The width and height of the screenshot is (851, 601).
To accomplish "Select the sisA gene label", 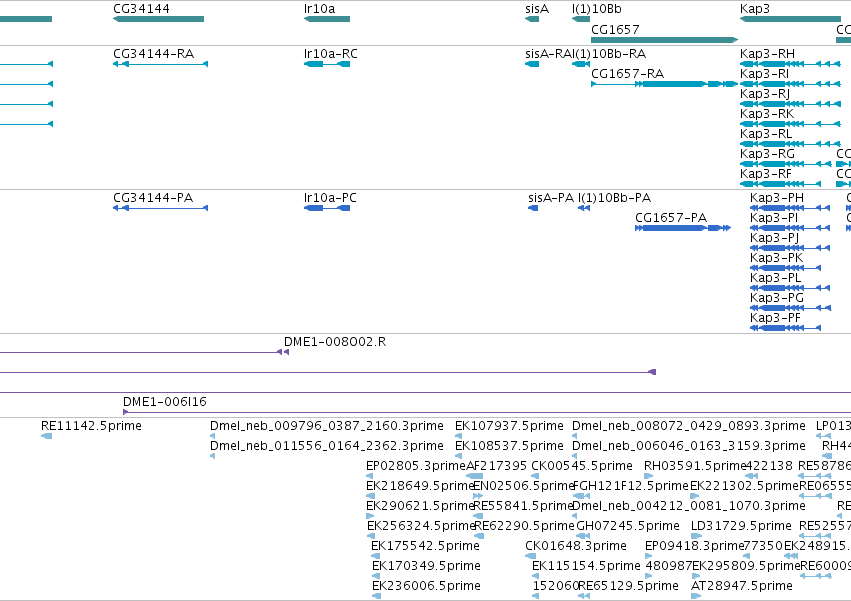I will pos(537,9).
